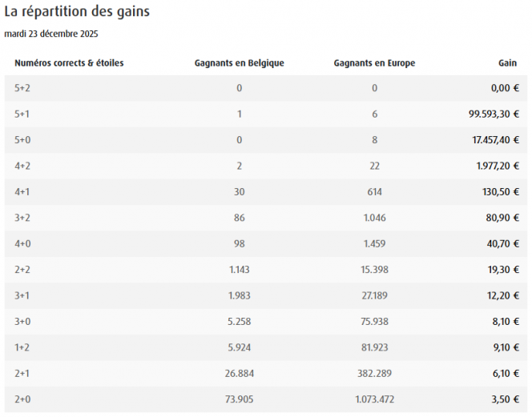
Task: Select the 3+2 row label
Action: (x=22, y=218)
